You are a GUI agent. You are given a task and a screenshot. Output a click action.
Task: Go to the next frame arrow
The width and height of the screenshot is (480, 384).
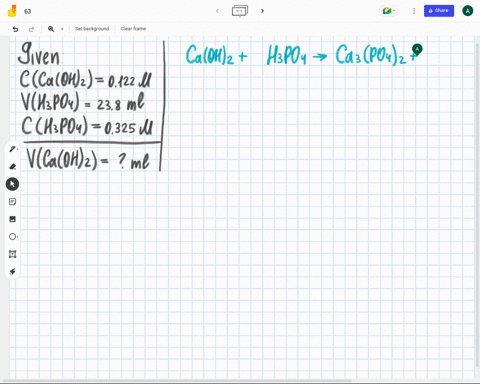tap(262, 11)
